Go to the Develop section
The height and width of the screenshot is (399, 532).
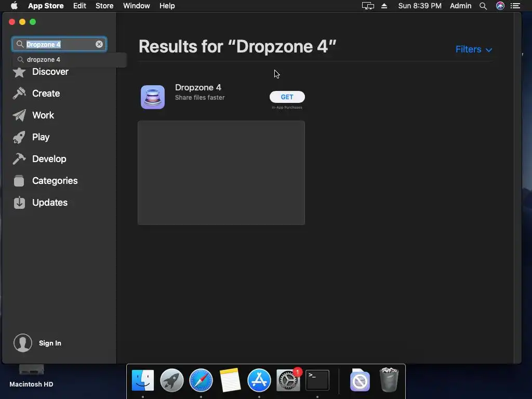(x=49, y=159)
